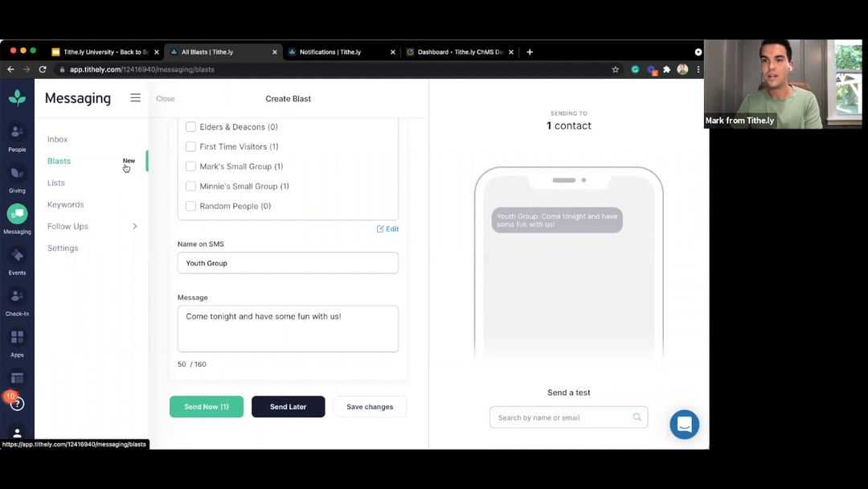868x489 pixels.
Task: Select Blasts in the sidebar menu
Action: 59,161
